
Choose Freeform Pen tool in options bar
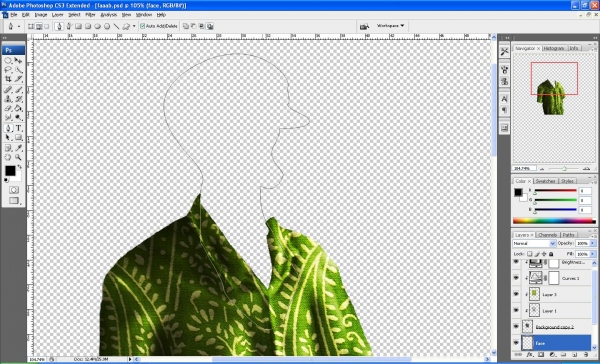click(x=69, y=26)
